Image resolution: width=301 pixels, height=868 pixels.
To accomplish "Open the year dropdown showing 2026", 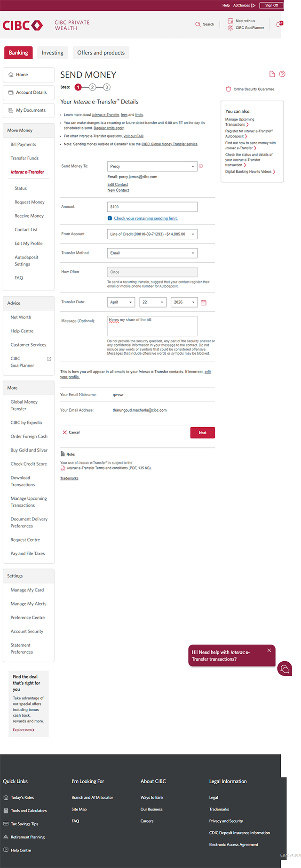I will pos(184,302).
